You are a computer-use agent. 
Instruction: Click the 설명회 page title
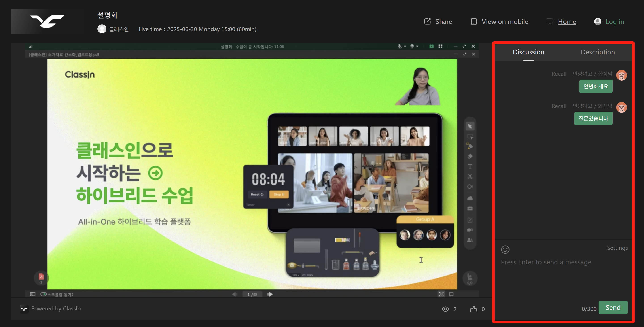coord(107,15)
